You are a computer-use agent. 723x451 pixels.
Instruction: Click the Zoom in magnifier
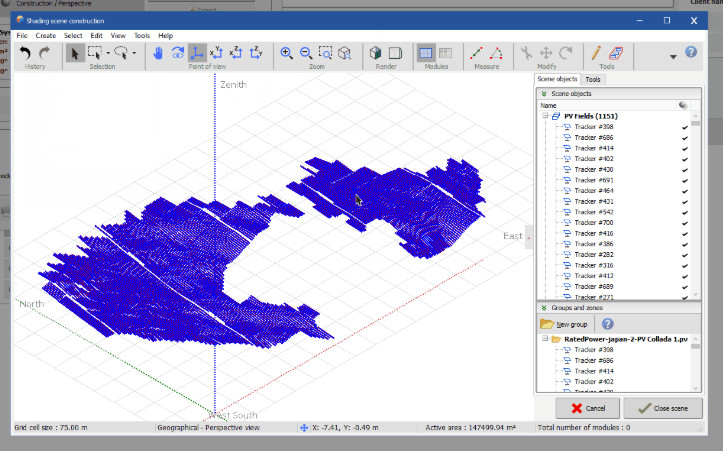click(x=287, y=53)
